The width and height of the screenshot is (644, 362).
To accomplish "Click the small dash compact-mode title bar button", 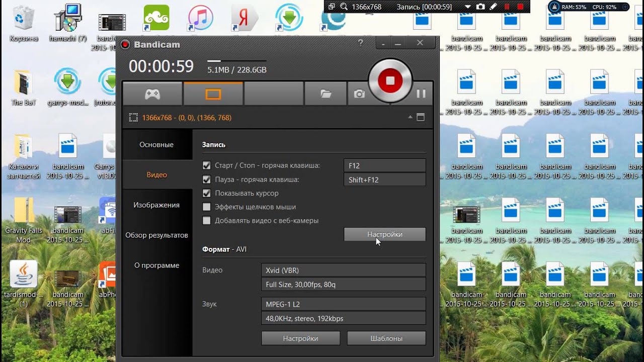I will click(383, 44).
